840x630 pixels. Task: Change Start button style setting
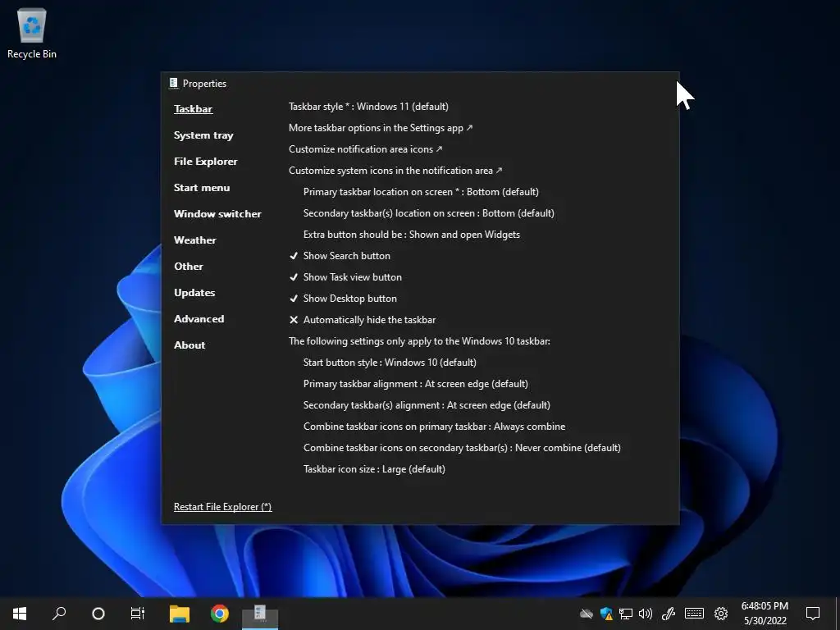point(390,363)
